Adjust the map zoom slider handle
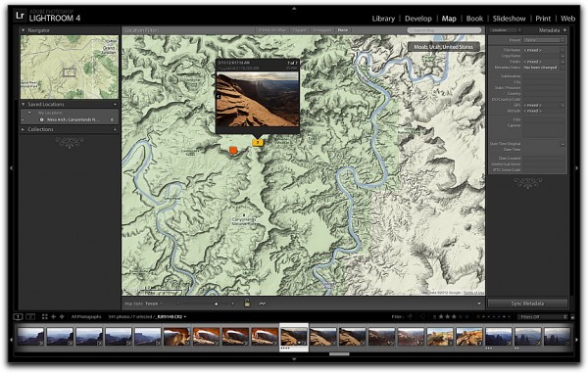 click(216, 303)
